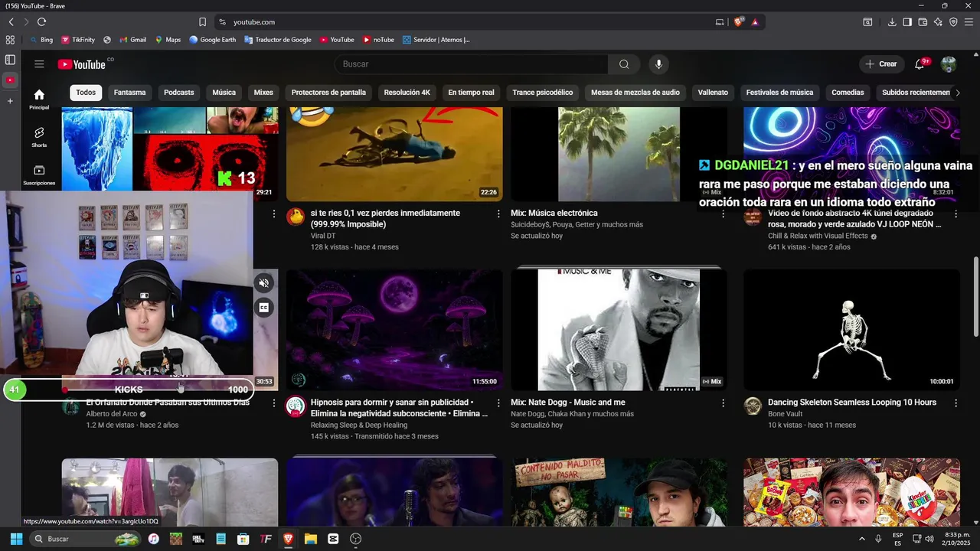Select the Todos filter chip
The width and height of the screenshot is (980, 551).
[86, 93]
